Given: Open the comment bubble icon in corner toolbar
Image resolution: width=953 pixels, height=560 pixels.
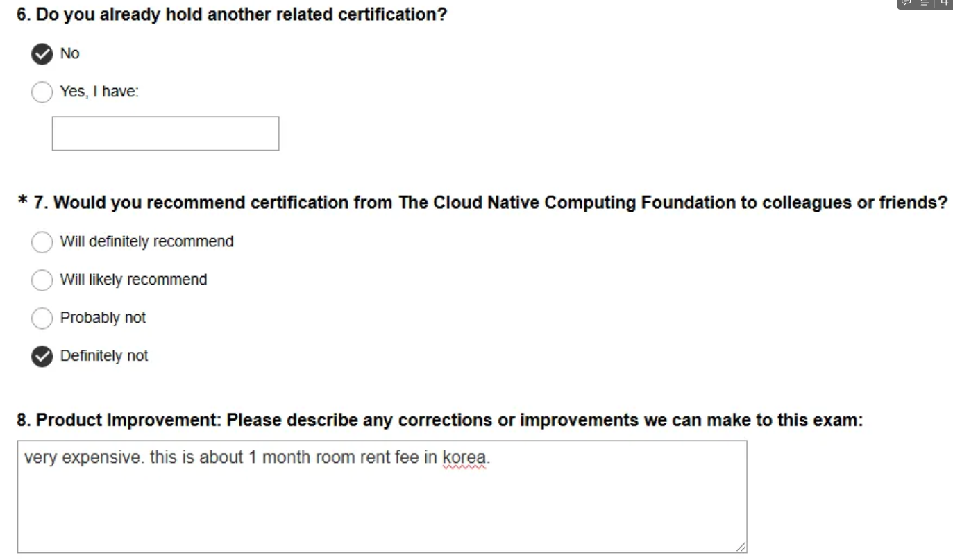Looking at the screenshot, I should (x=906, y=3).
